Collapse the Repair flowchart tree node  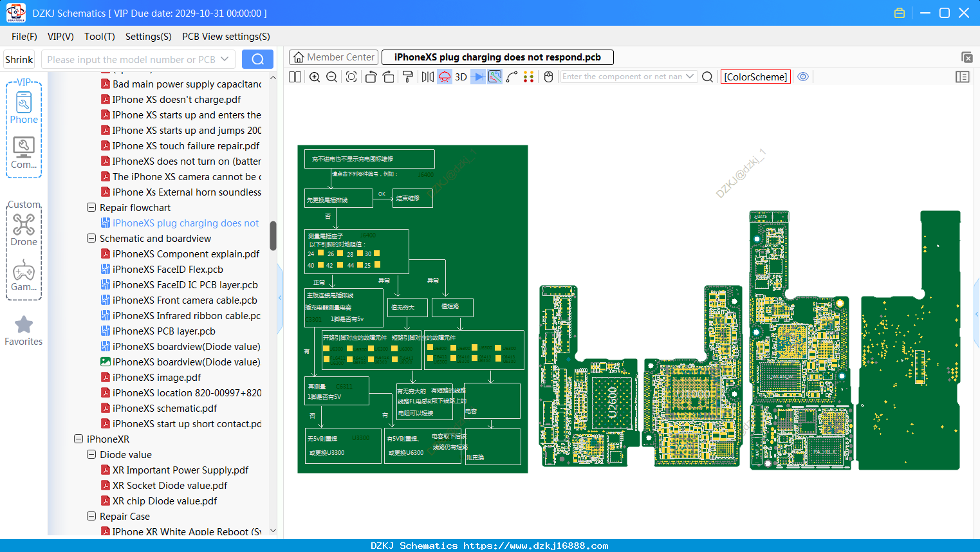click(x=91, y=208)
